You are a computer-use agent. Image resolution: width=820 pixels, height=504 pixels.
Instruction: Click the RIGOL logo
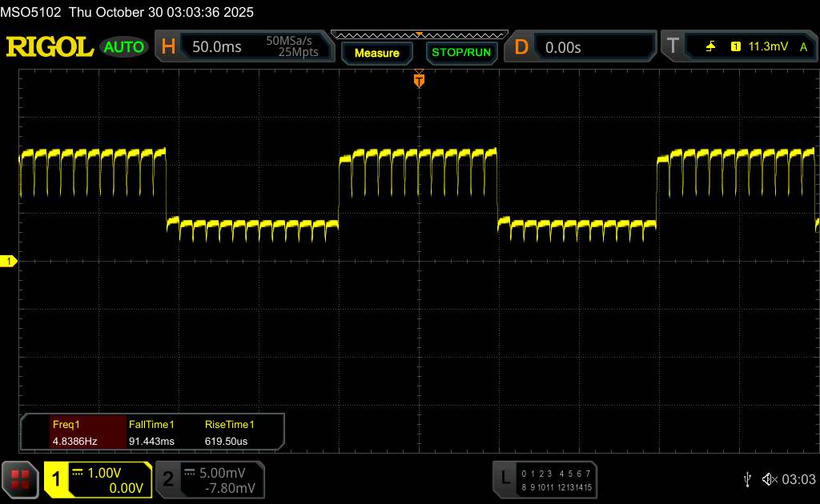click(x=50, y=47)
